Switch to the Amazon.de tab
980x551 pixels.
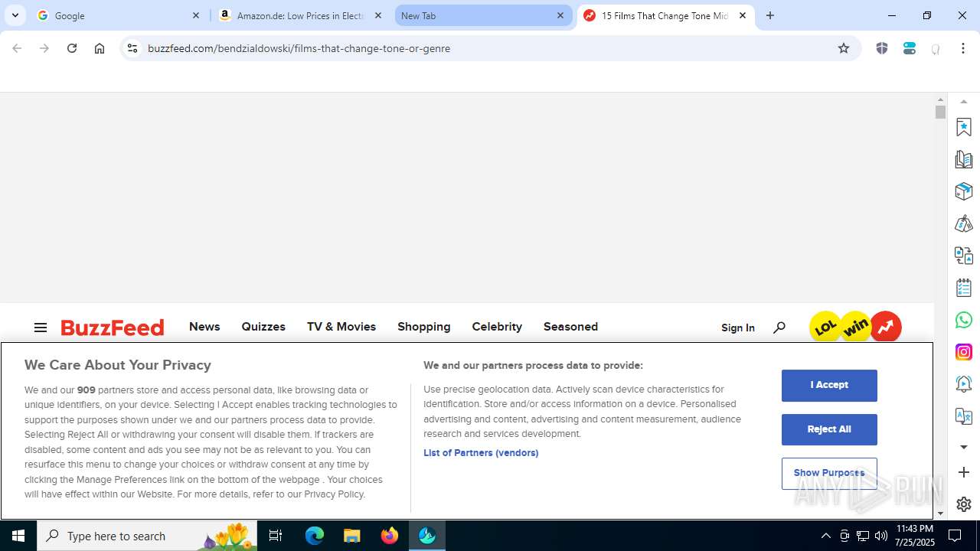click(x=301, y=15)
